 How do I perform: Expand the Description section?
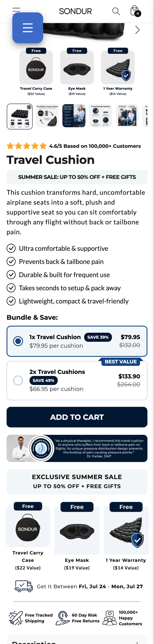pyautogui.click(x=77, y=640)
